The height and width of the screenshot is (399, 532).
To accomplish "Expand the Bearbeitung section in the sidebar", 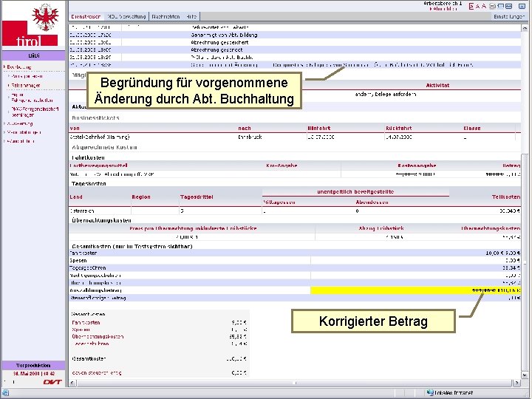I will 18,67.
